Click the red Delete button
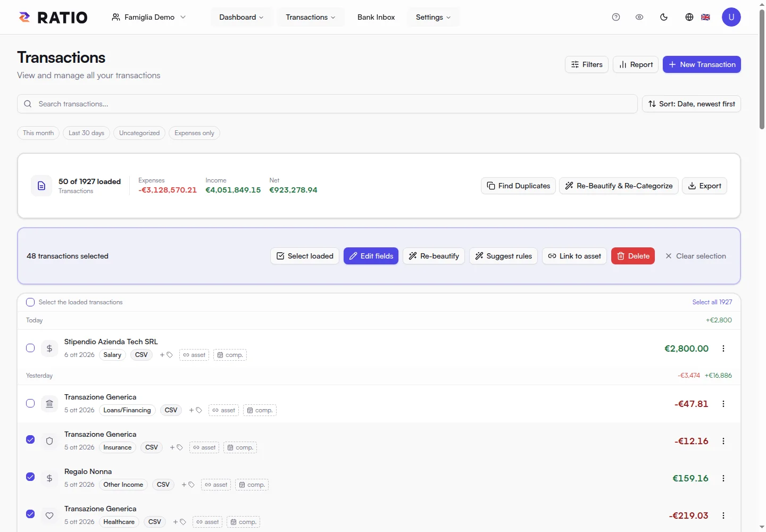Image resolution: width=766 pixels, height=532 pixels. [633, 256]
